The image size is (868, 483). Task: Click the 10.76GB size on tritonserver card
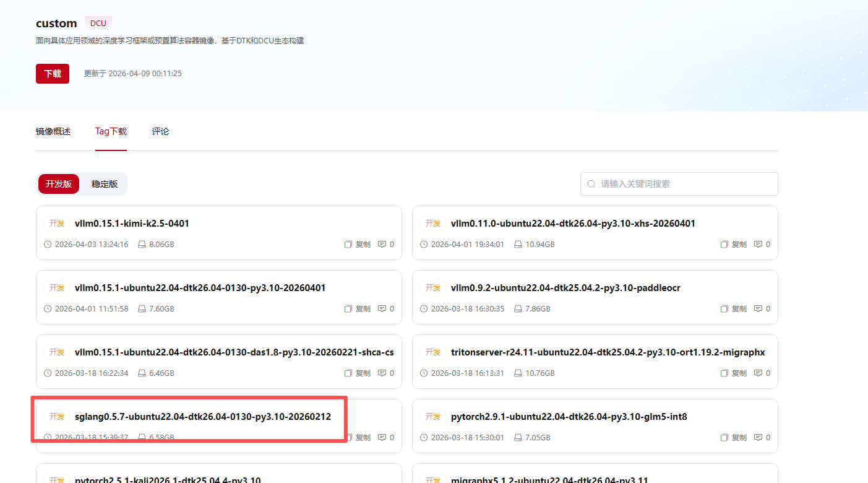click(540, 373)
